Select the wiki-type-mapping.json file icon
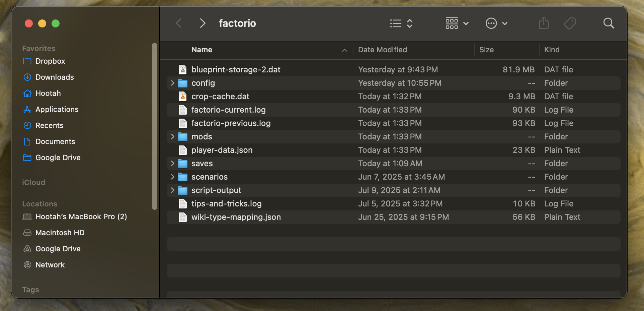644x311 pixels. click(x=183, y=217)
